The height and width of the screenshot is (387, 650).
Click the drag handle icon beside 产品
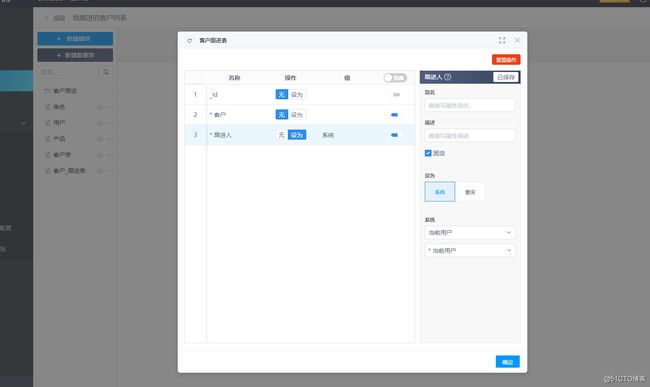click(x=99, y=139)
